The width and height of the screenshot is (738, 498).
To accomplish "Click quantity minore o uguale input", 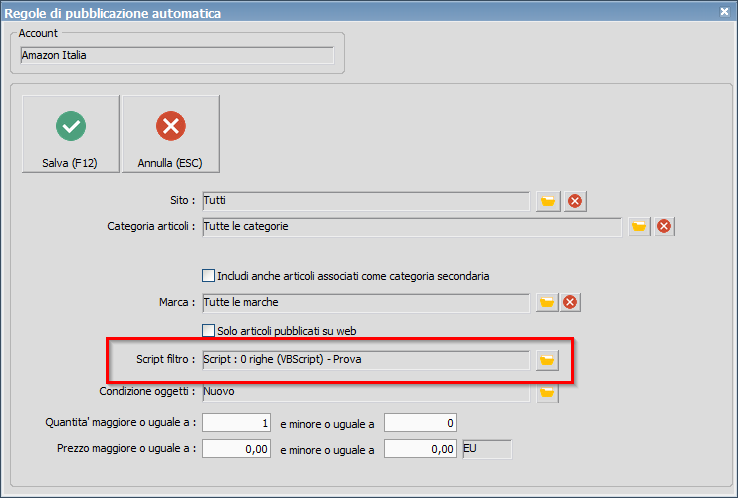I will 420,423.
